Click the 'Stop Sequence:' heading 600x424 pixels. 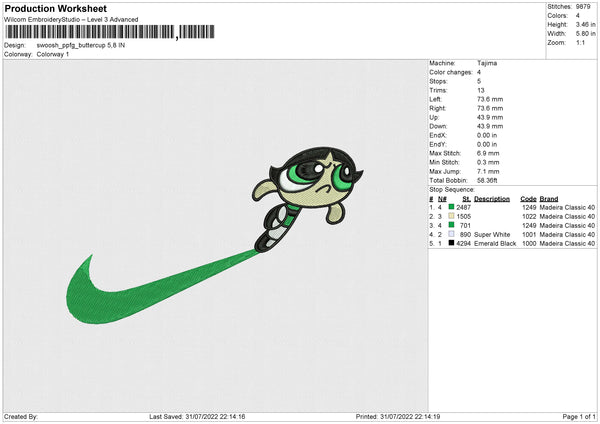pyautogui.click(x=452, y=190)
